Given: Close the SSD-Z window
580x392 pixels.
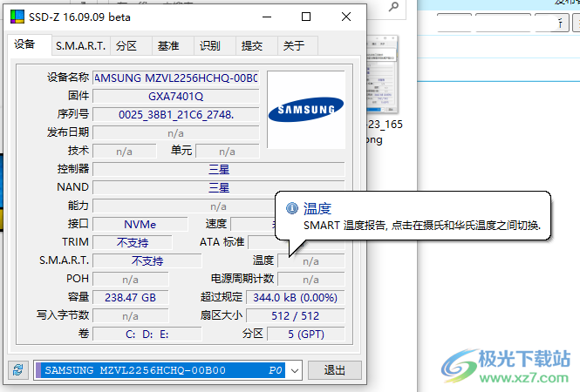Looking at the screenshot, I should pos(346,17).
